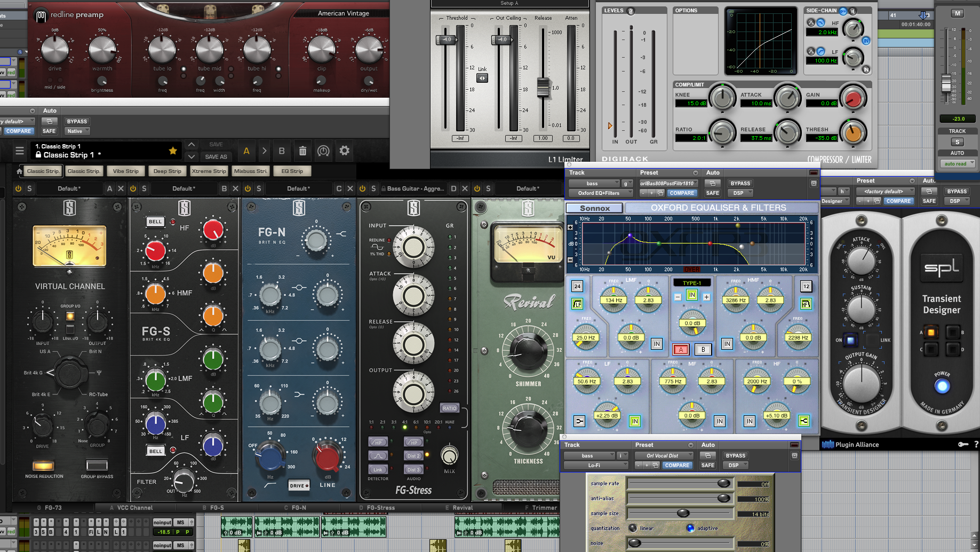
Task: Select Oxford EQ setting B button
Action: pos(703,350)
